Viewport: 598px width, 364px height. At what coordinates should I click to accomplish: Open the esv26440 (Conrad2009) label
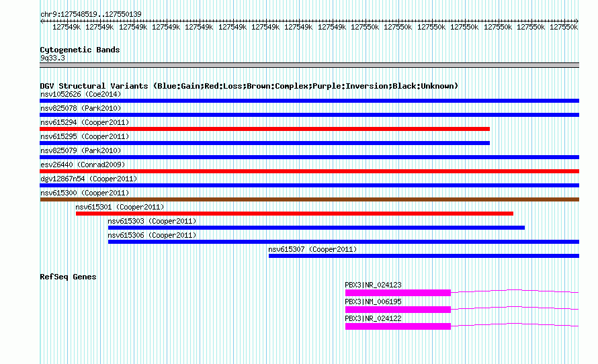(83, 165)
